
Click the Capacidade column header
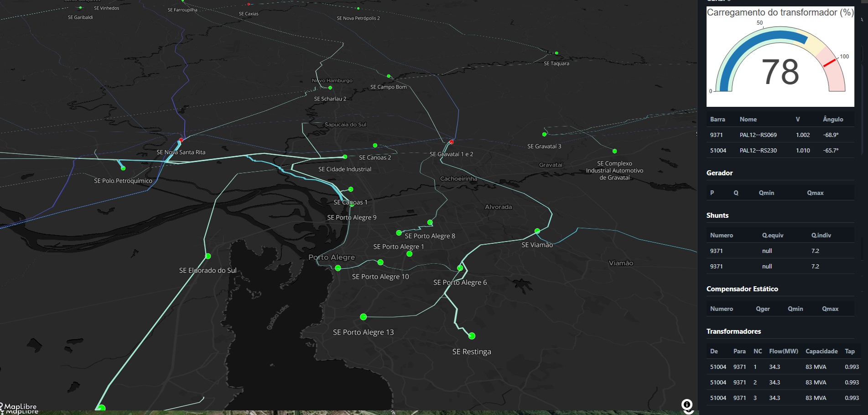(x=821, y=351)
